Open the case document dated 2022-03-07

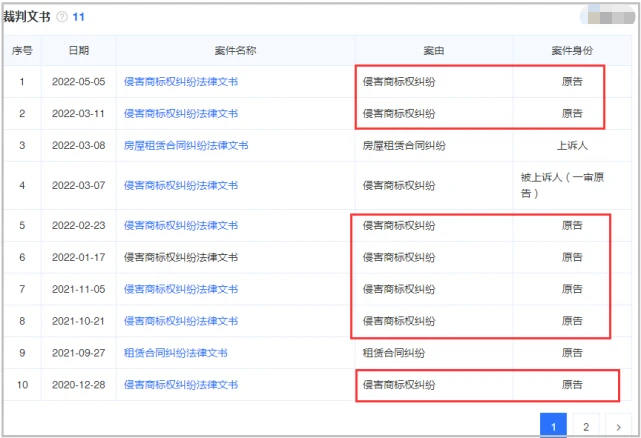coord(180,185)
